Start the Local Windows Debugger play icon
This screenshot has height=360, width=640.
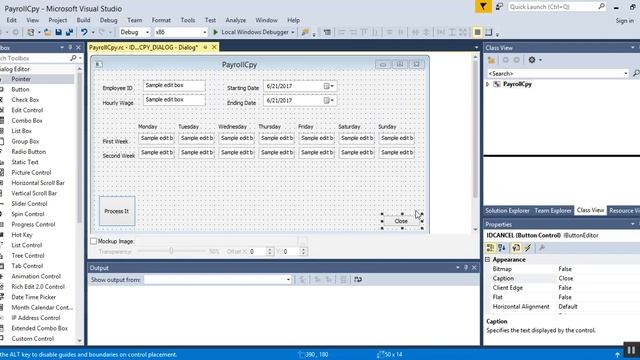coord(216,32)
